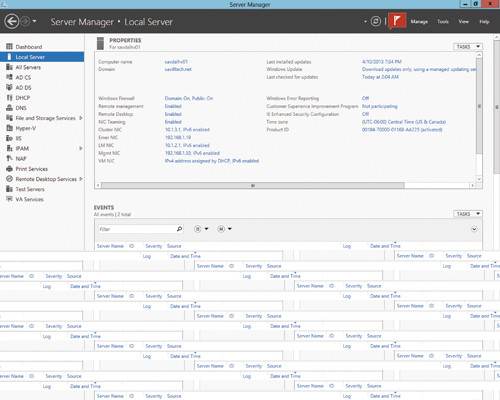Click Remote Desktop Enabled link
Viewport: 500px width, 400px height.
point(173,114)
